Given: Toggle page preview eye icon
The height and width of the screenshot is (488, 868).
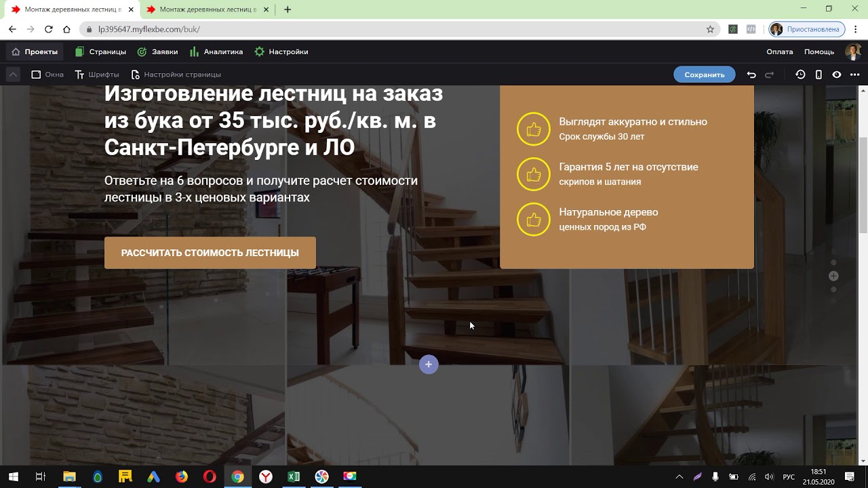Looking at the screenshot, I should (837, 75).
